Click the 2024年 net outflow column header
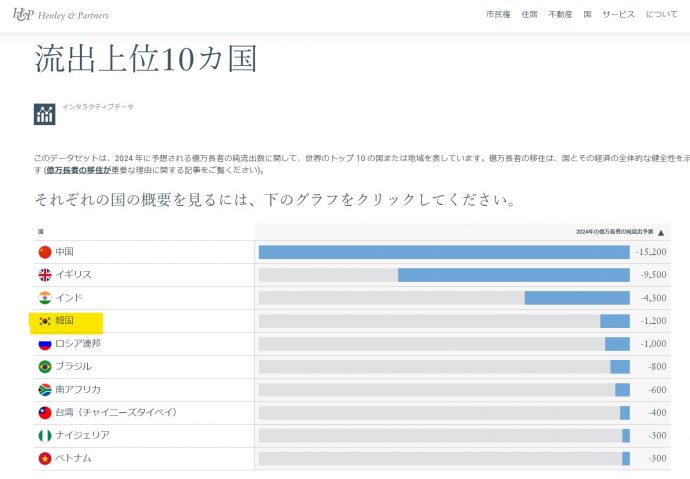Image resolution: width=690 pixels, height=479 pixels. [614, 231]
